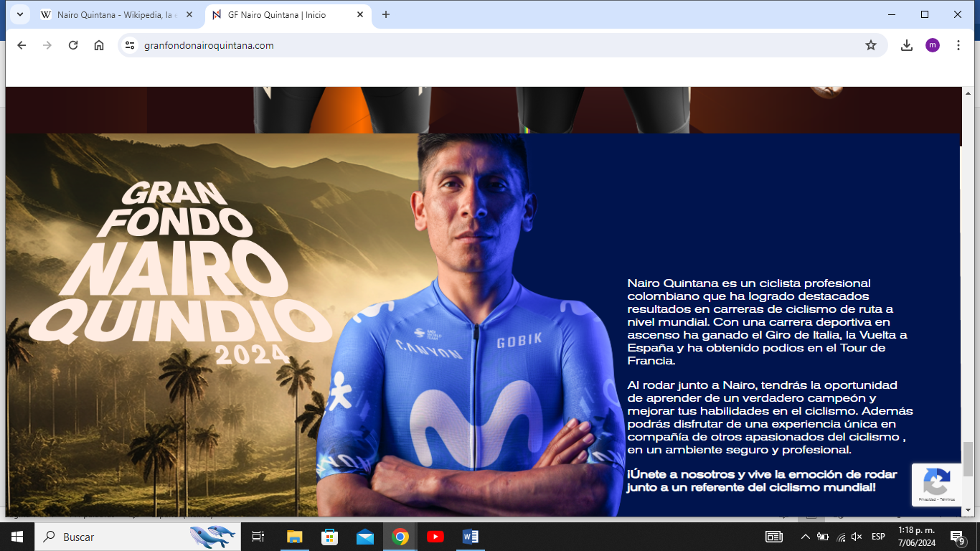Open Chrome downloads
Image resolution: width=980 pixels, height=551 pixels.
pyautogui.click(x=907, y=45)
